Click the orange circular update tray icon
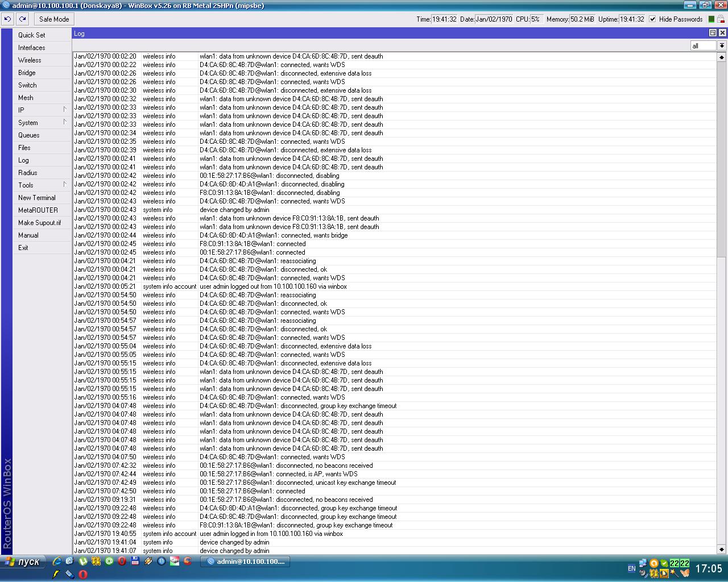Viewport: 728px width, 582px height. tap(654, 563)
